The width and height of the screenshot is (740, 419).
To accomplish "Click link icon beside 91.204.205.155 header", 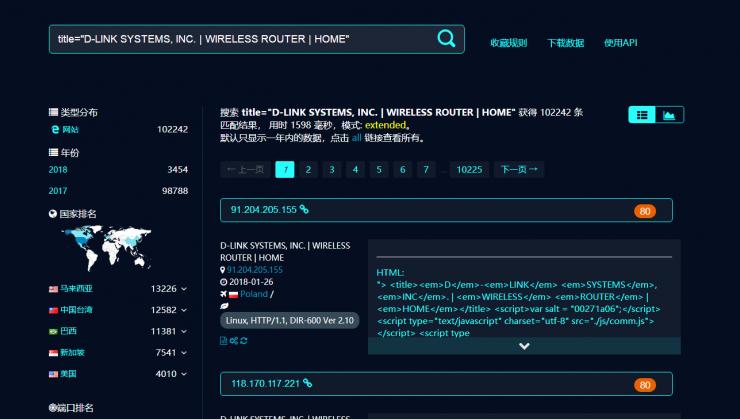I will tap(305, 210).
